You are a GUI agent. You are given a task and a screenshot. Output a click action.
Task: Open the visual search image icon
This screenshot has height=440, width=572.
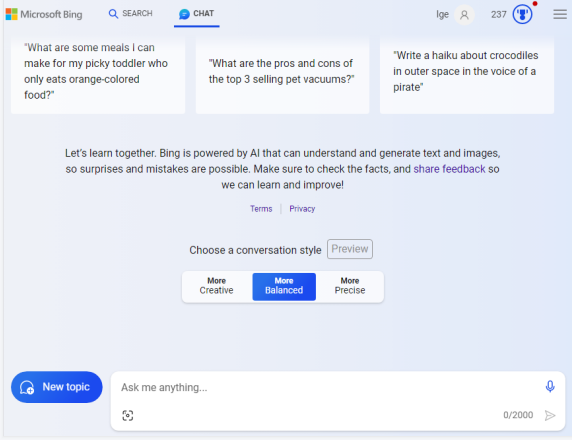tap(128, 415)
